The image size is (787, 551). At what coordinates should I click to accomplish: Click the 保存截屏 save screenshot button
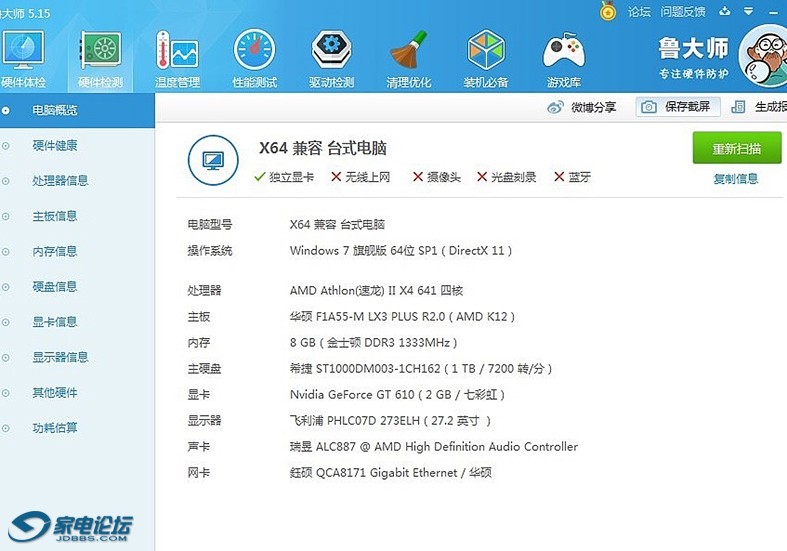click(x=677, y=107)
